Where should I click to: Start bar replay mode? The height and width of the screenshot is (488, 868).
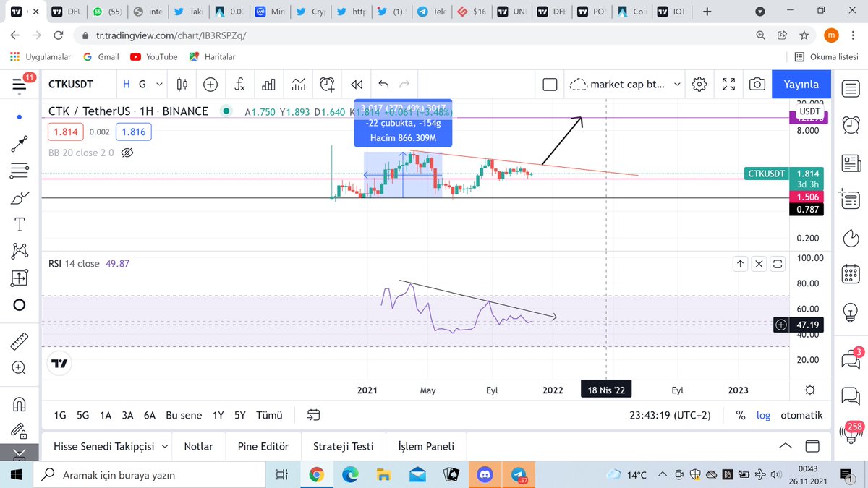click(356, 85)
